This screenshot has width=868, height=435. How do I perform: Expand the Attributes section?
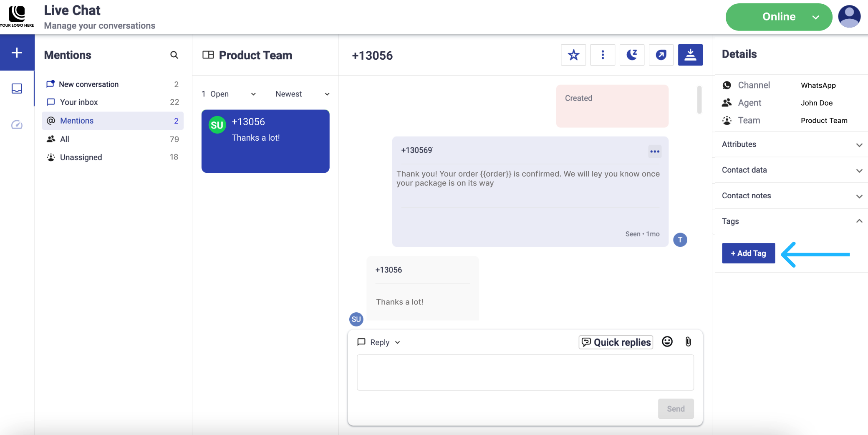click(792, 144)
